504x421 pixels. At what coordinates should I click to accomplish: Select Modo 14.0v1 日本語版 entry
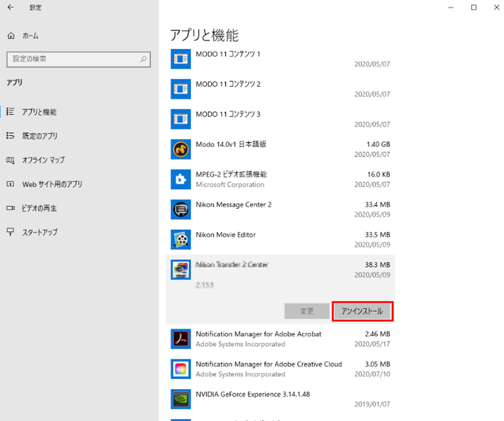click(281, 149)
